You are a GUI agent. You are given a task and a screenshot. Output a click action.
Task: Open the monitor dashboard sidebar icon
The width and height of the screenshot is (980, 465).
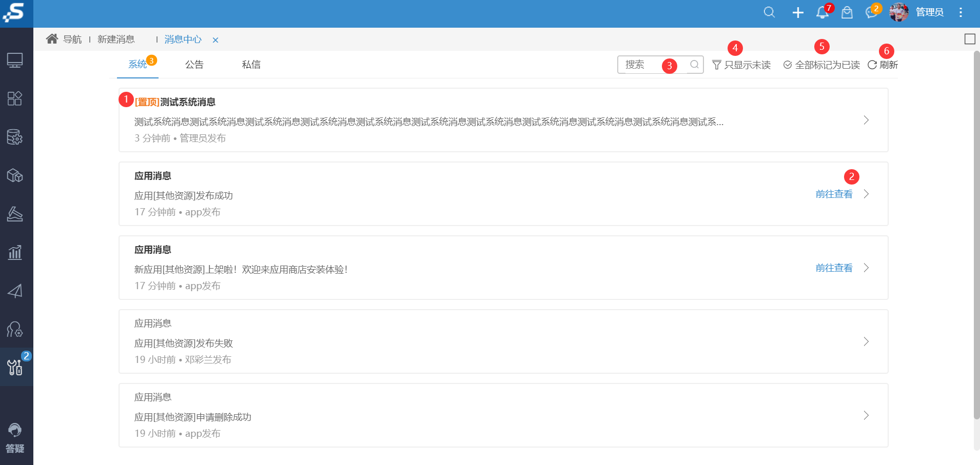[15, 60]
